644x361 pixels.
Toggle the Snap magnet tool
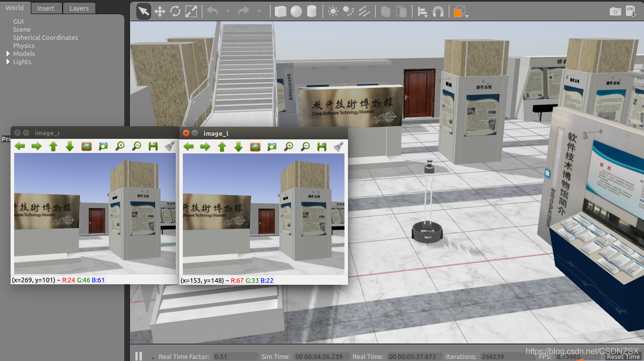click(x=438, y=11)
